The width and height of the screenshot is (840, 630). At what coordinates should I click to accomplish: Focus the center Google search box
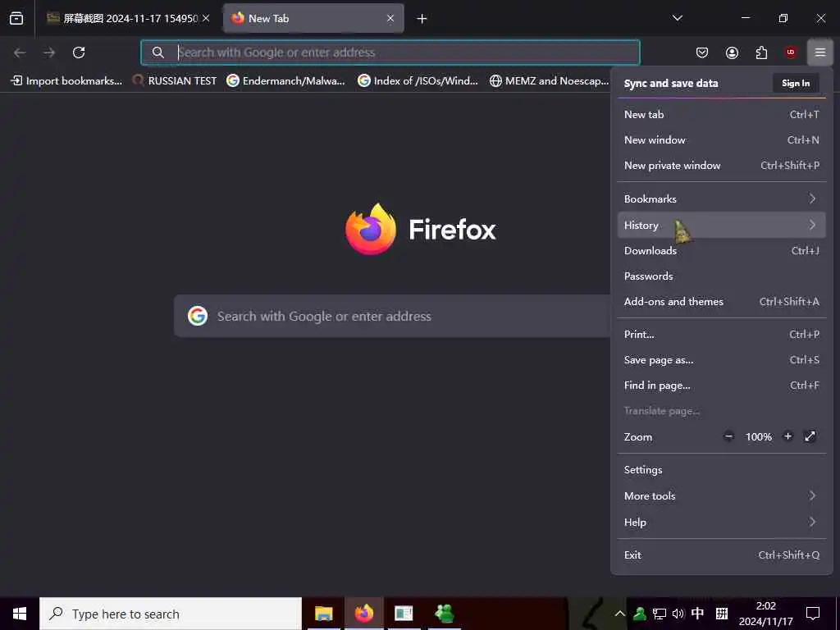point(392,316)
